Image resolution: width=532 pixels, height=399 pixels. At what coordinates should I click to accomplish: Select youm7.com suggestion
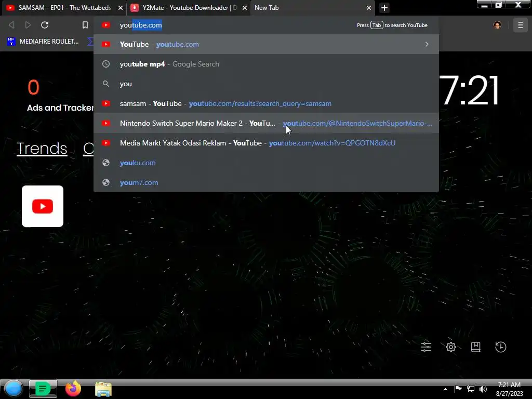pyautogui.click(x=266, y=182)
